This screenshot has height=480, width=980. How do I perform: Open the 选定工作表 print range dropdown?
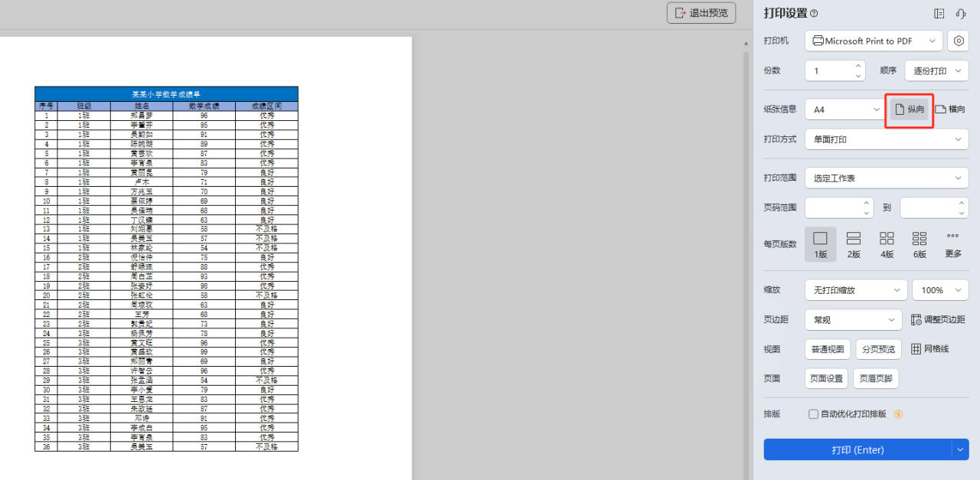click(x=887, y=178)
